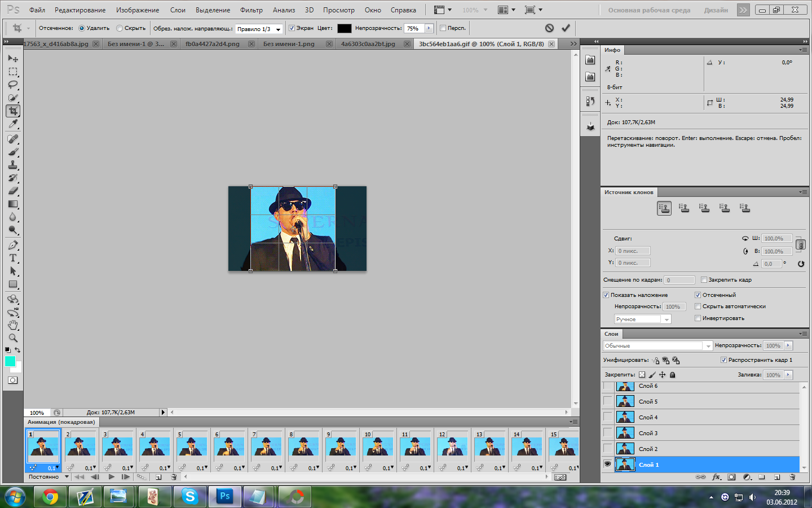Expand the Заливка fill slider arrow

(x=788, y=375)
